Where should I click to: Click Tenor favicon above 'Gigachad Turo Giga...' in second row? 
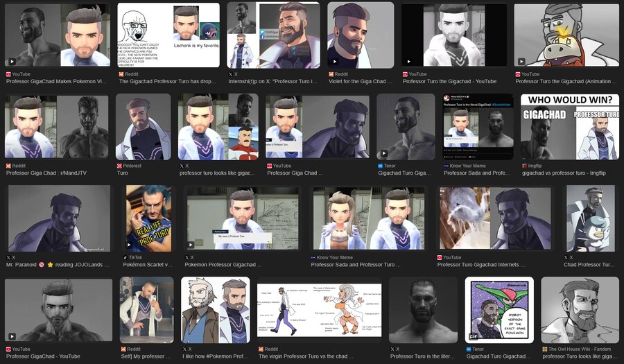coord(381,166)
